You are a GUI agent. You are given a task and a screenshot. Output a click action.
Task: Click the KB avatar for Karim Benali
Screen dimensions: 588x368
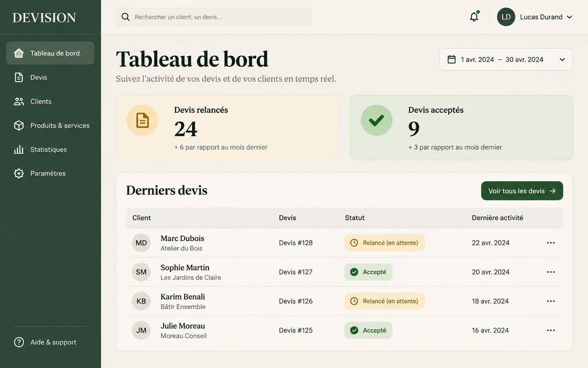tap(141, 301)
